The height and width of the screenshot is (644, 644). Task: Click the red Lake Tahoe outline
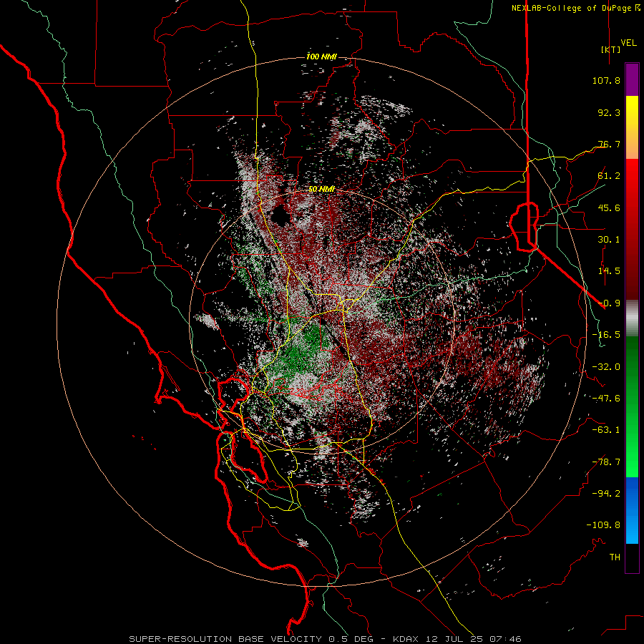pyautogui.click(x=525, y=226)
